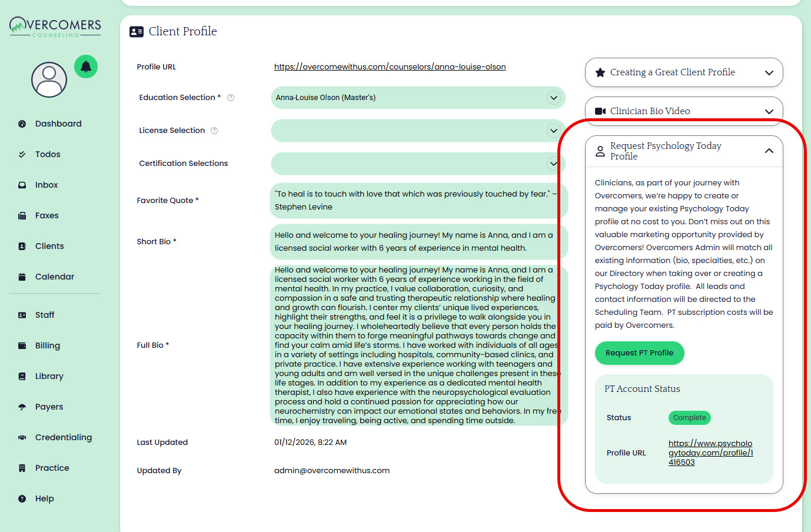Click the Billing wallet icon

[x=22, y=345]
